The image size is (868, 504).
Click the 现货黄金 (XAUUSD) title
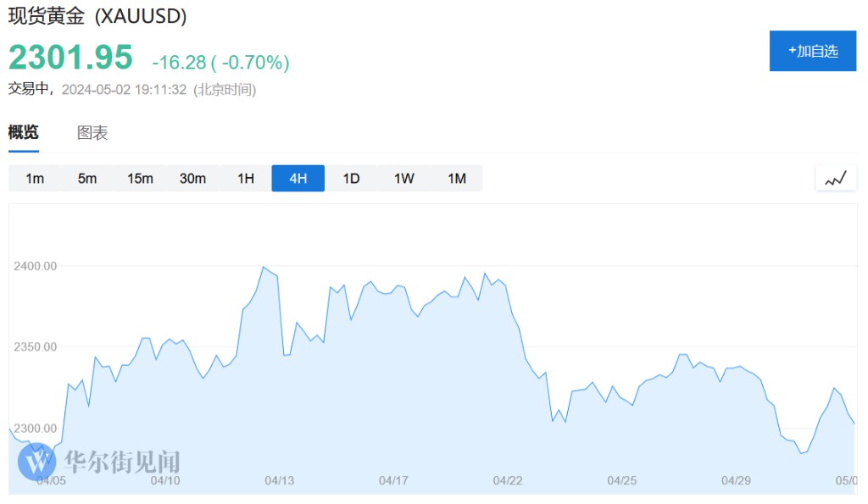coord(97,16)
